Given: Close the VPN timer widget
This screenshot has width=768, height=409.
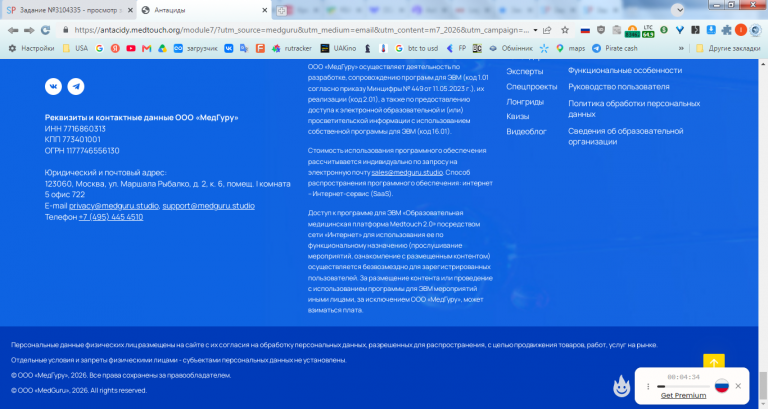Looking at the screenshot, I should pyautogui.click(x=738, y=386).
